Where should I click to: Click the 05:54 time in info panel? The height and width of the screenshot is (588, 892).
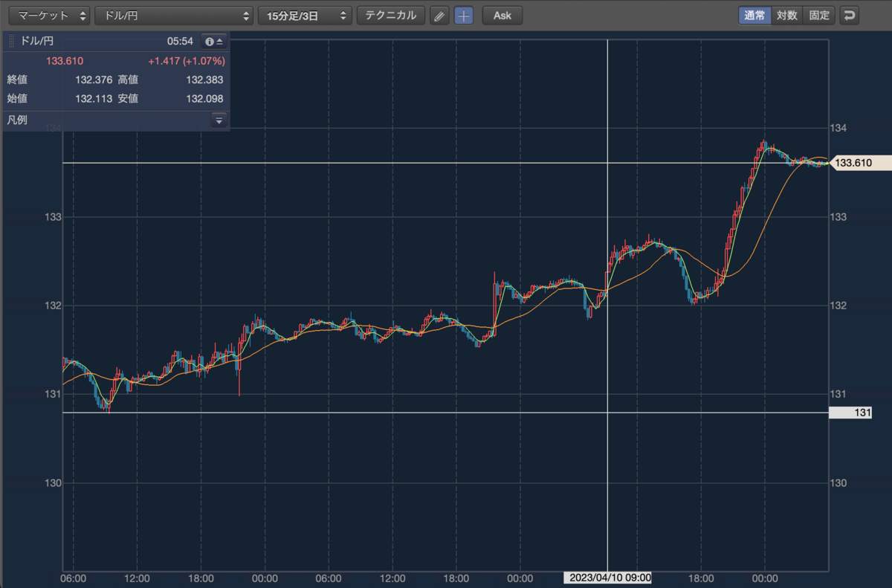tap(180, 42)
